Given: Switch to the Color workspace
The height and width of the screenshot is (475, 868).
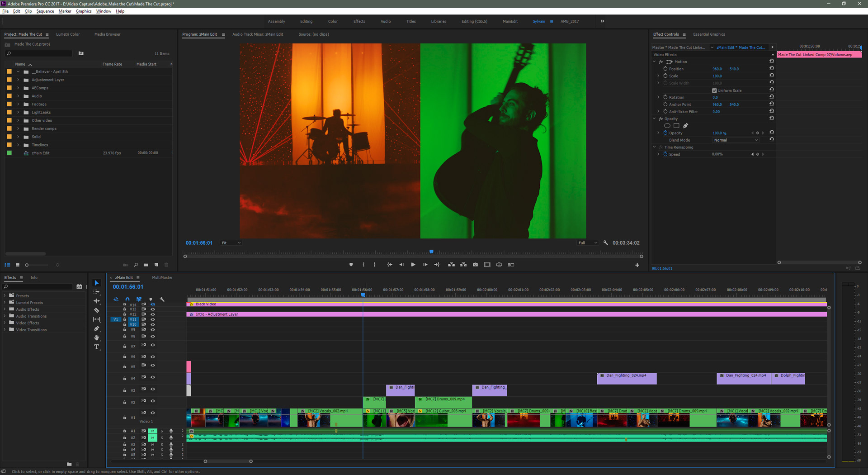Looking at the screenshot, I should (x=333, y=22).
